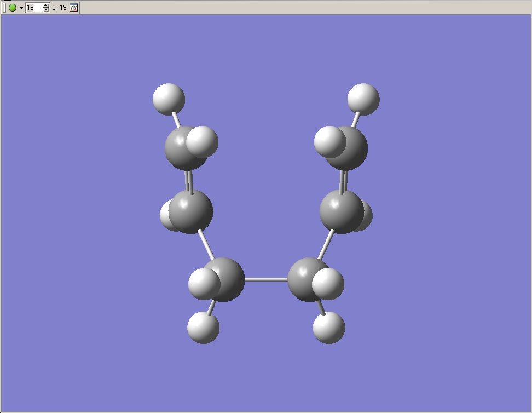Click the green animation play button
This screenshot has width=532, height=413.
click(x=12, y=8)
